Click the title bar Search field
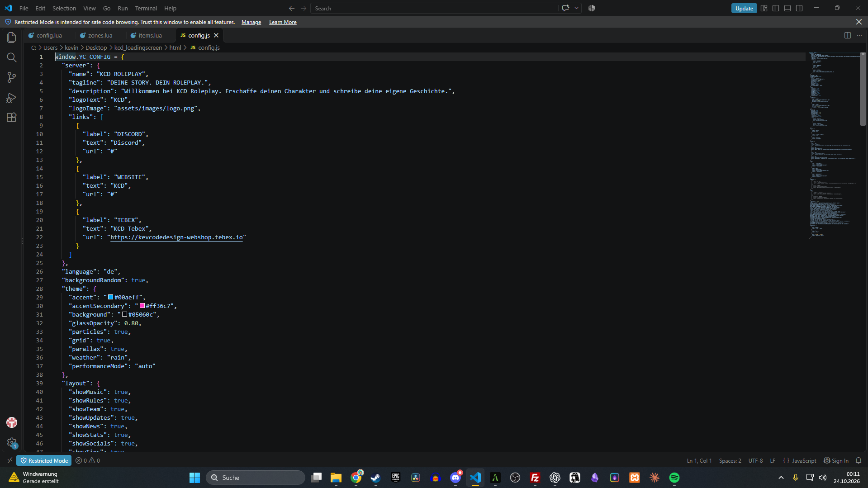868x488 pixels. [434, 8]
